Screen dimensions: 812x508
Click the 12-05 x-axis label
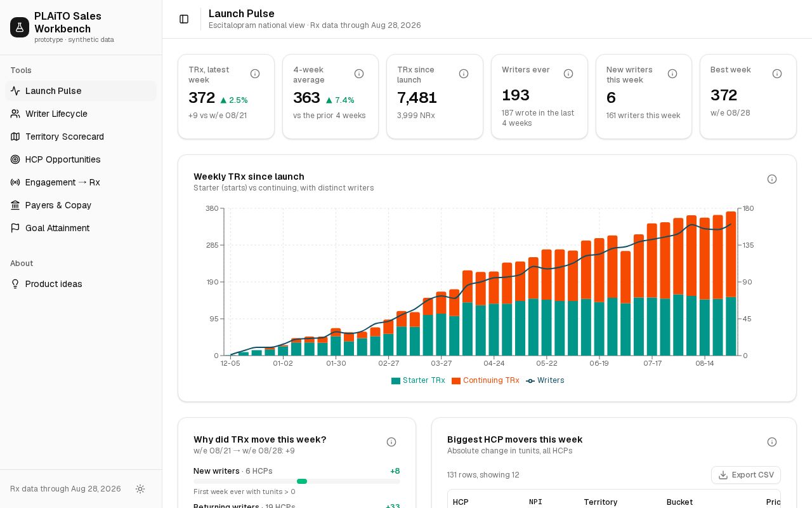coord(230,363)
